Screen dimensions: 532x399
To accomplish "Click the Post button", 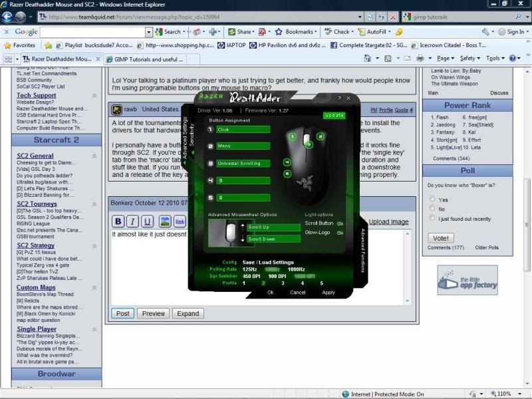I will (x=123, y=313).
